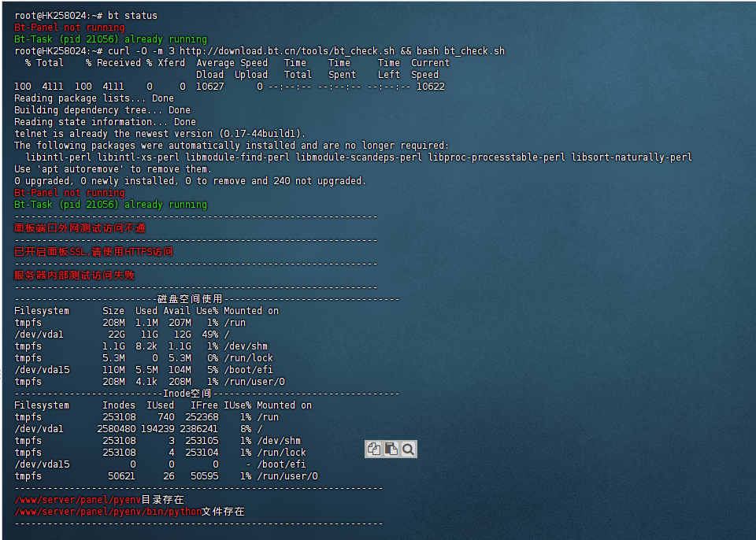Image resolution: width=756 pixels, height=540 pixels.
Task: Click the 'Average Speed' curl header
Action: pyautogui.click(x=232, y=63)
